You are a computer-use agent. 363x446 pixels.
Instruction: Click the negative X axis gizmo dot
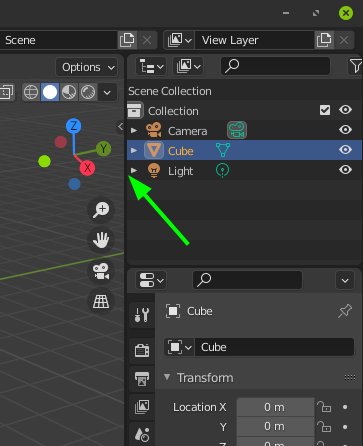61,142
